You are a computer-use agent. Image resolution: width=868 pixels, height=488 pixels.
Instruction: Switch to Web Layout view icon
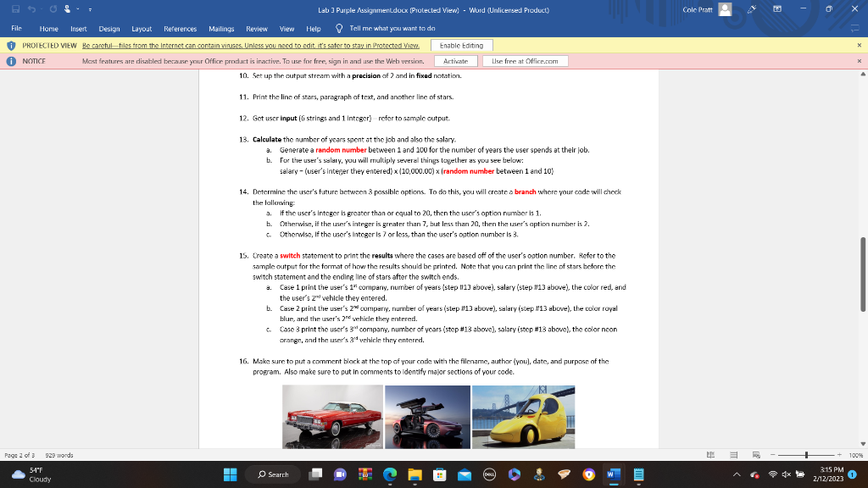pyautogui.click(x=756, y=455)
